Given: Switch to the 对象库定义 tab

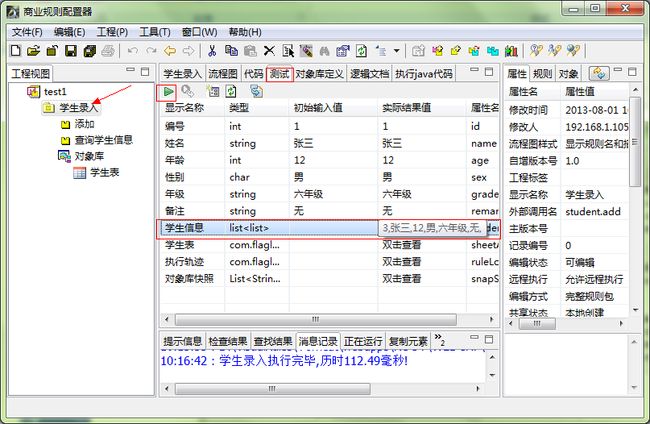Looking at the screenshot, I should (x=320, y=74).
